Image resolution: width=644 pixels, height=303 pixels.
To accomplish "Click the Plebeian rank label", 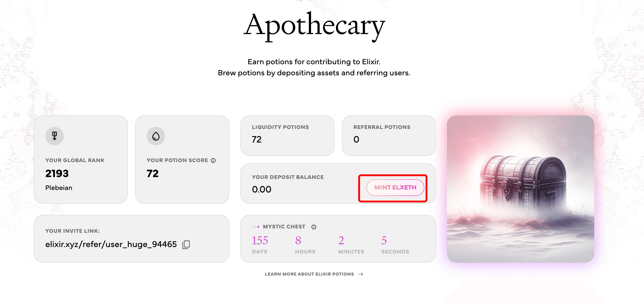I will click(59, 188).
